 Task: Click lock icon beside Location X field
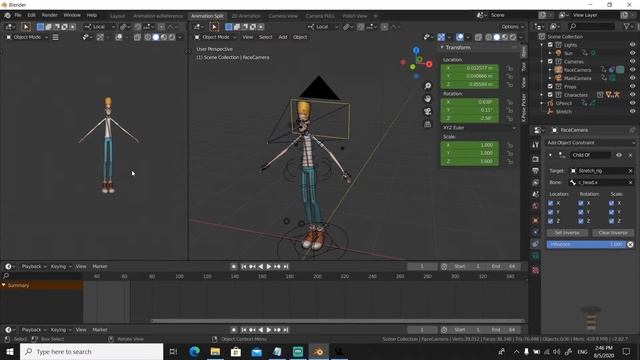click(x=510, y=68)
